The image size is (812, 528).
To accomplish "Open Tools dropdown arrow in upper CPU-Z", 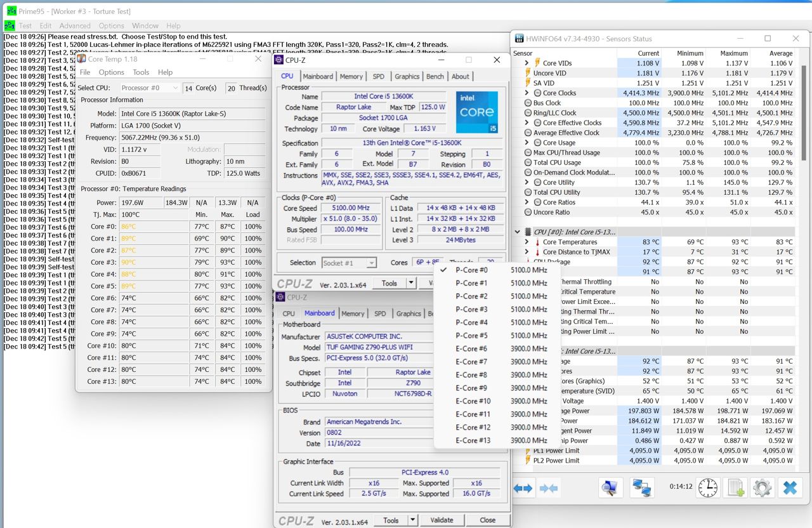I will coord(411,283).
